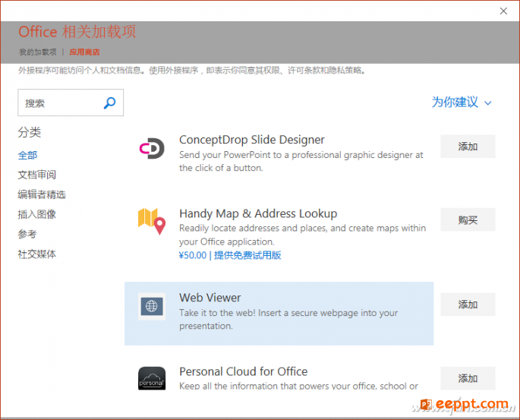Click the Office 相关加载项 dialog title
This screenshot has height=420, width=520.
coord(77,32)
